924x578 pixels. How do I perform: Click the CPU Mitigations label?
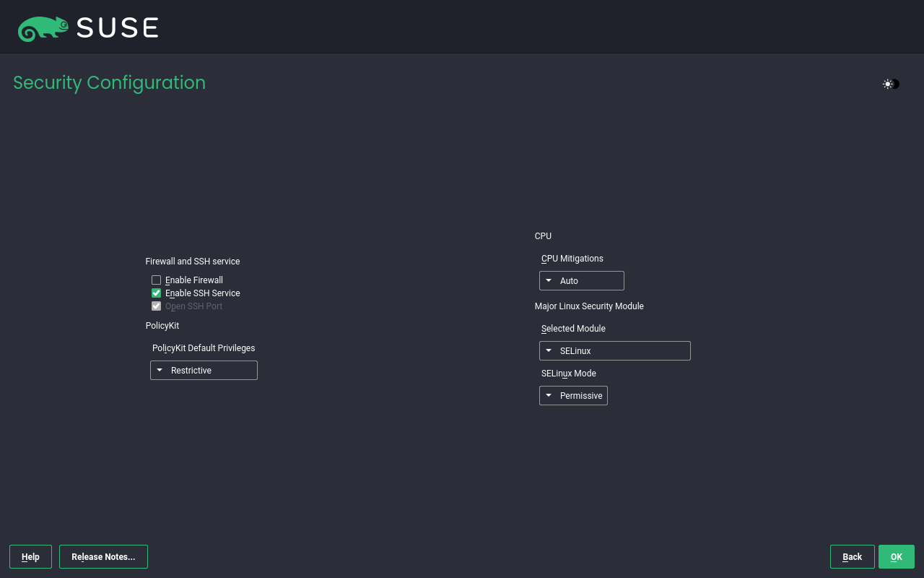click(572, 259)
